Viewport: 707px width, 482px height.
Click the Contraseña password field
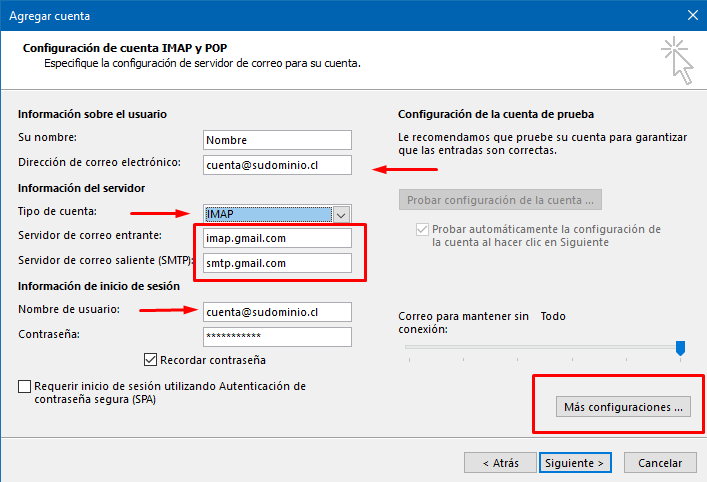(277, 337)
